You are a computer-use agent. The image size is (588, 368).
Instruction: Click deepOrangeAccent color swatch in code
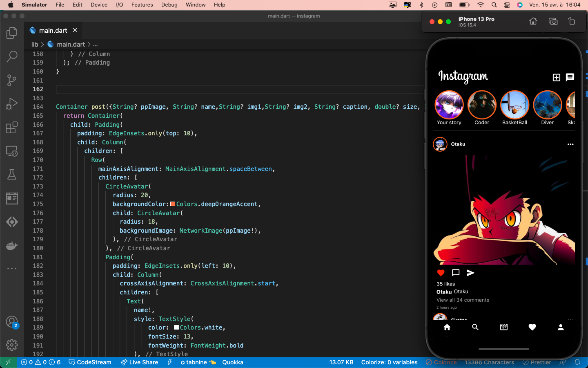click(173, 204)
